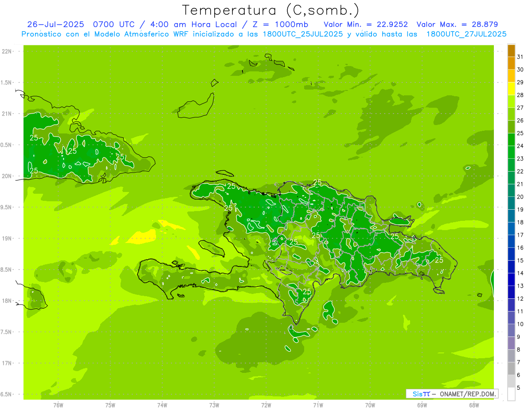The width and height of the screenshot is (532, 411).
Task: Click the '18N' latitude axis label
Action: pyautogui.click(x=7, y=301)
